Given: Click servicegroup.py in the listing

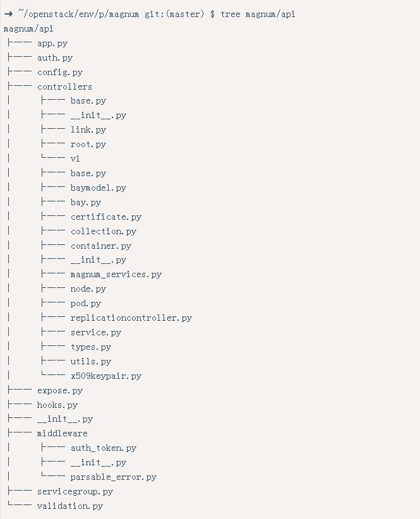Looking at the screenshot, I should [75, 492].
